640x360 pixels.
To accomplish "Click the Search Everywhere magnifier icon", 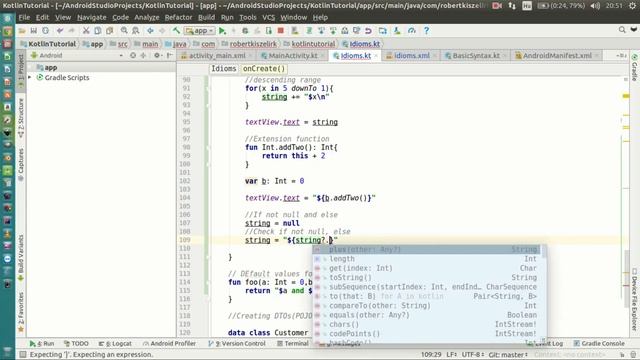I will coord(622,30).
